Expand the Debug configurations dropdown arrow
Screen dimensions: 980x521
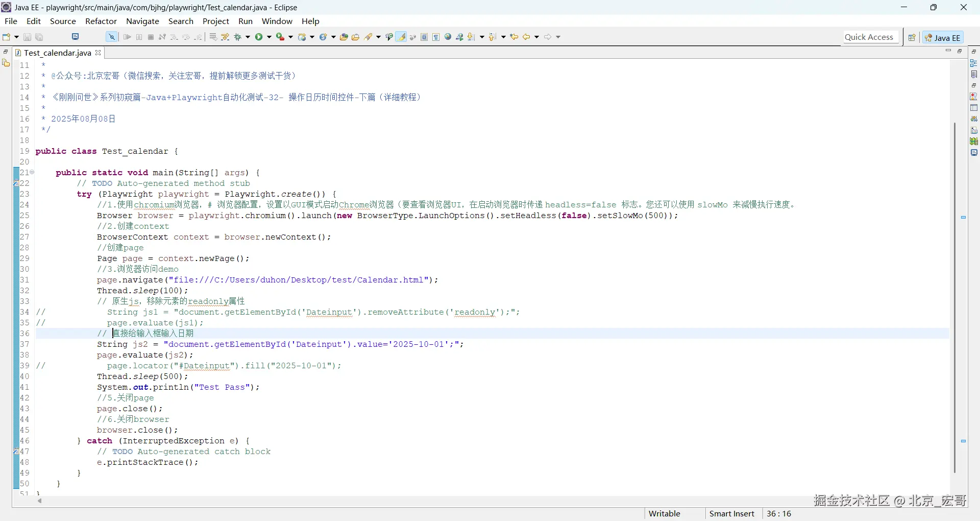(x=248, y=37)
